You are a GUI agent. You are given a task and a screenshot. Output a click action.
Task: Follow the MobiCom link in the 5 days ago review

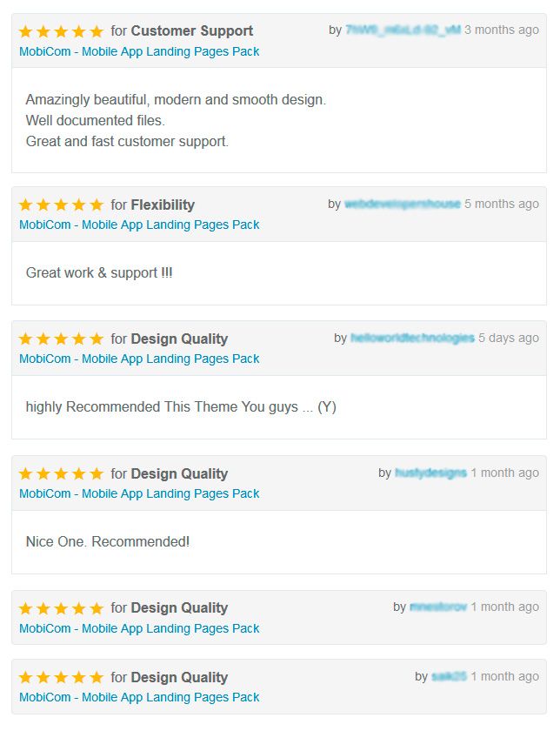point(139,359)
